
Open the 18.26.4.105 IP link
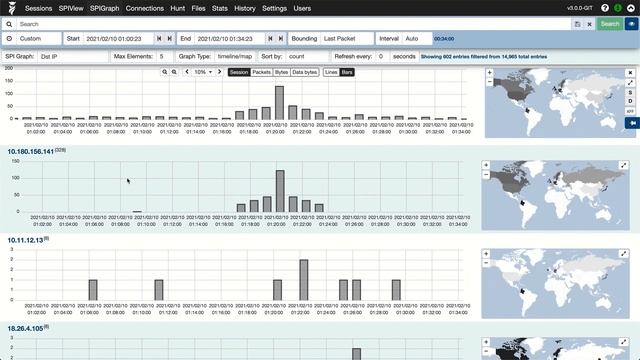[25, 329]
